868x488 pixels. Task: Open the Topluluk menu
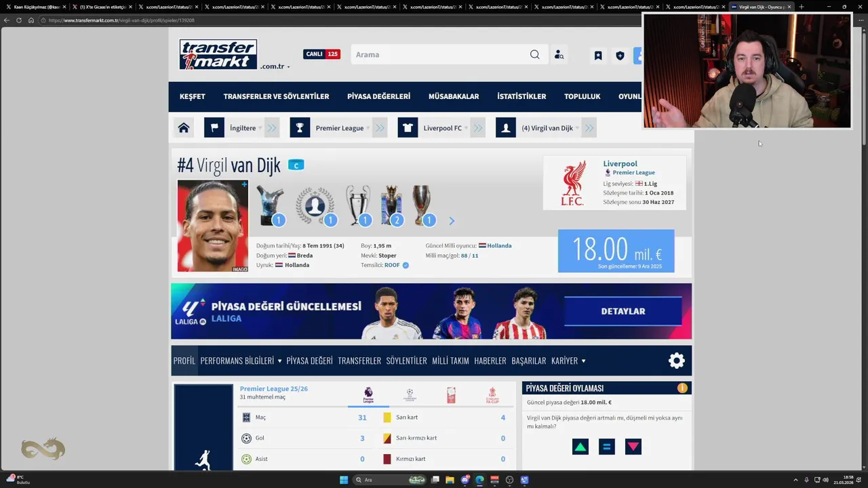pyautogui.click(x=583, y=96)
